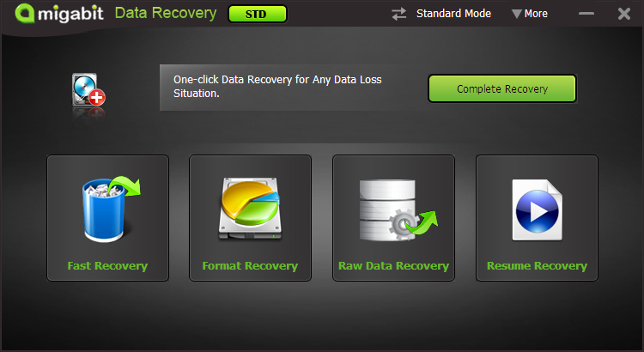The image size is (644, 352).
Task: Expand the More dropdown menu
Action: (x=530, y=14)
